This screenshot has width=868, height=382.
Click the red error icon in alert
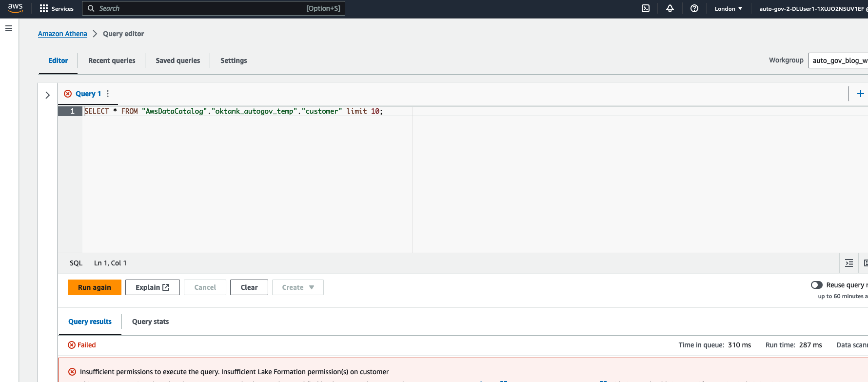(72, 372)
